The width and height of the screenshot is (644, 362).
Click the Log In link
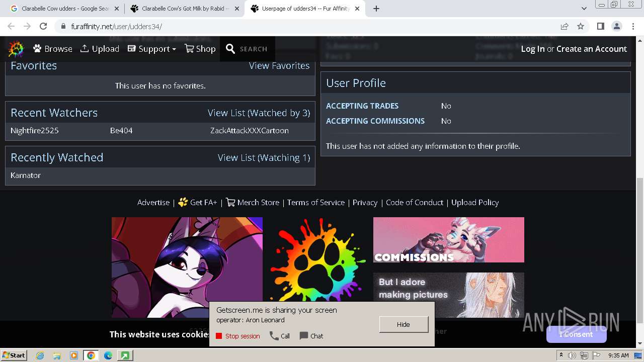click(x=533, y=49)
